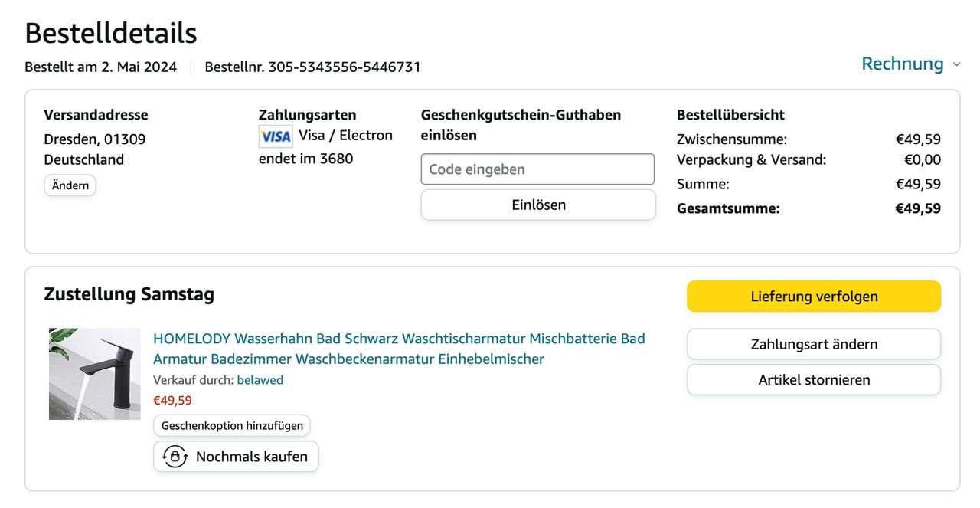Click the order number 305-5343556-5446731
The height and width of the screenshot is (508, 980).
coord(345,67)
